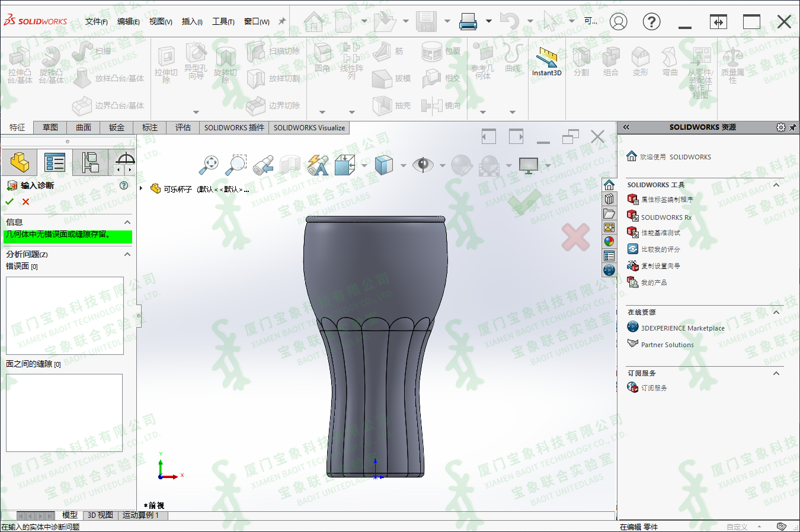The height and width of the screenshot is (532, 800).
Task: Select the Revolved Boss/Base (旋转凸台/基体) icon
Action: click(x=51, y=57)
